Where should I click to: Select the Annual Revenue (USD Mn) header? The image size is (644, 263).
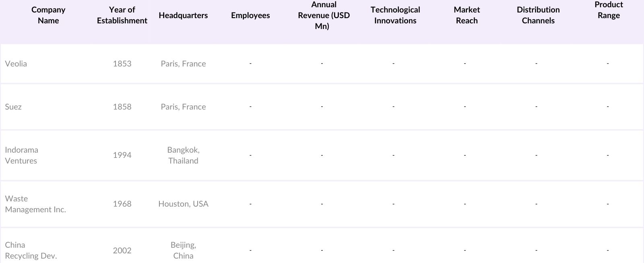click(324, 15)
